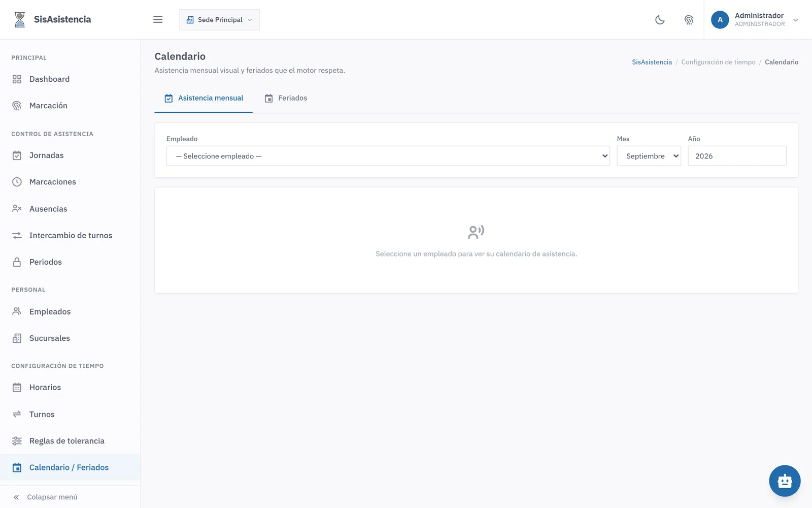Switch to dark mode with moon icon
The height and width of the screenshot is (508, 812).
(x=660, y=20)
